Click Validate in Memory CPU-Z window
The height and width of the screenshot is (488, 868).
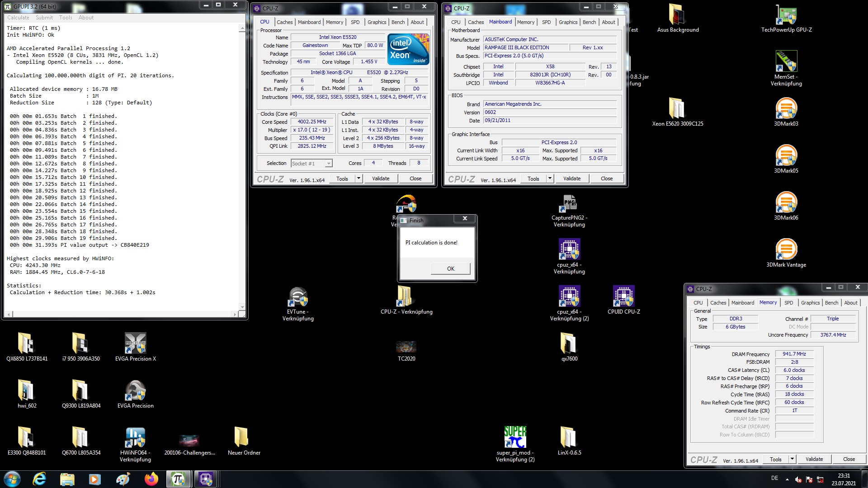814,460
